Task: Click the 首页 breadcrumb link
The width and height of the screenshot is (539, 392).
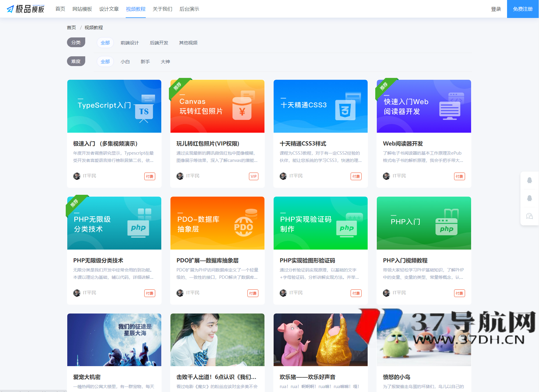Action: pyautogui.click(x=71, y=27)
